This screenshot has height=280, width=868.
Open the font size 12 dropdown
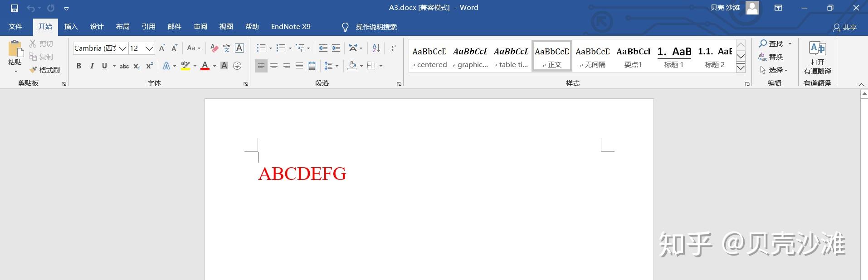[149, 48]
